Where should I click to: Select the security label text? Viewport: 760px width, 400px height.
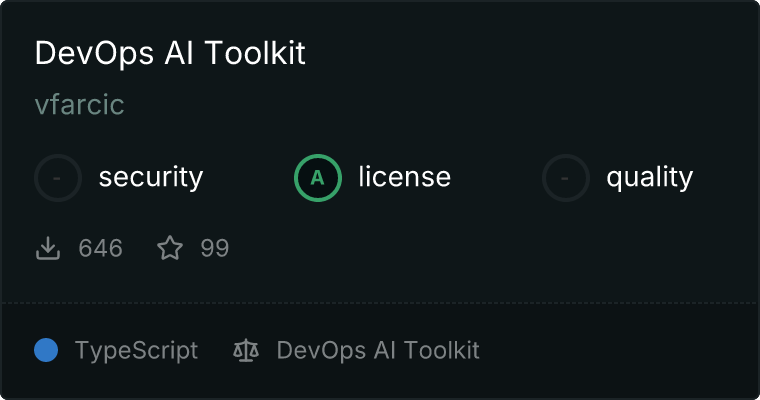click(150, 178)
